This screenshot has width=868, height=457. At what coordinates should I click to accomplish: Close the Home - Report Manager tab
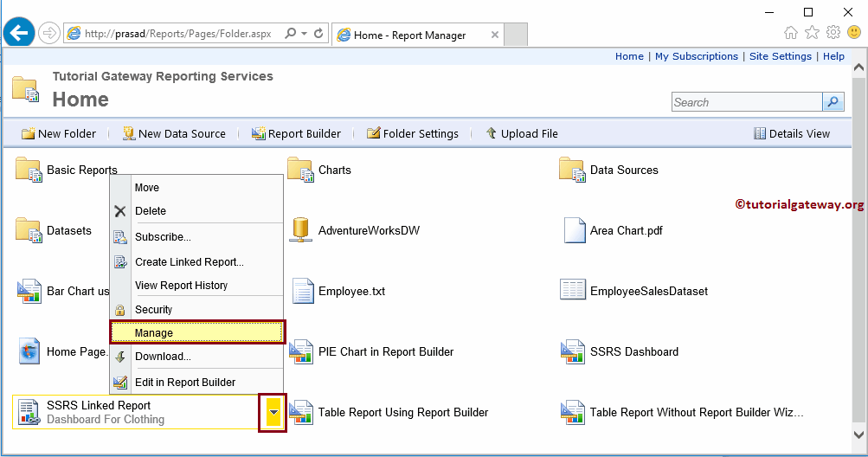[x=495, y=35]
